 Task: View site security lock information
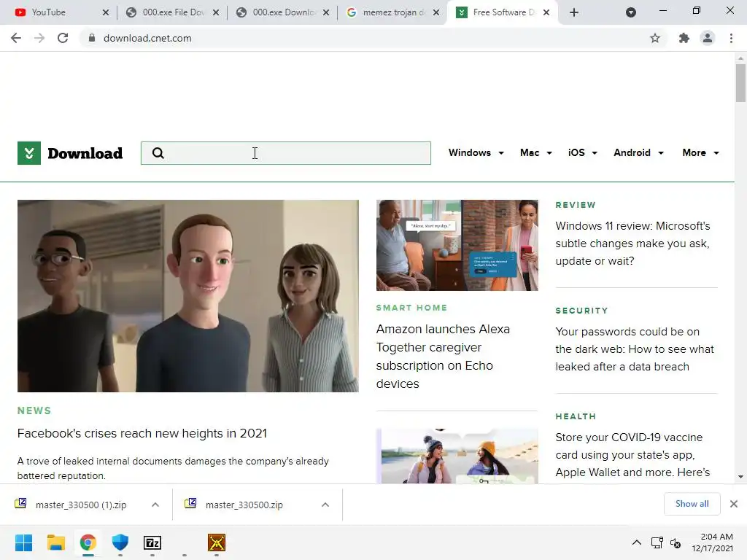[92, 38]
